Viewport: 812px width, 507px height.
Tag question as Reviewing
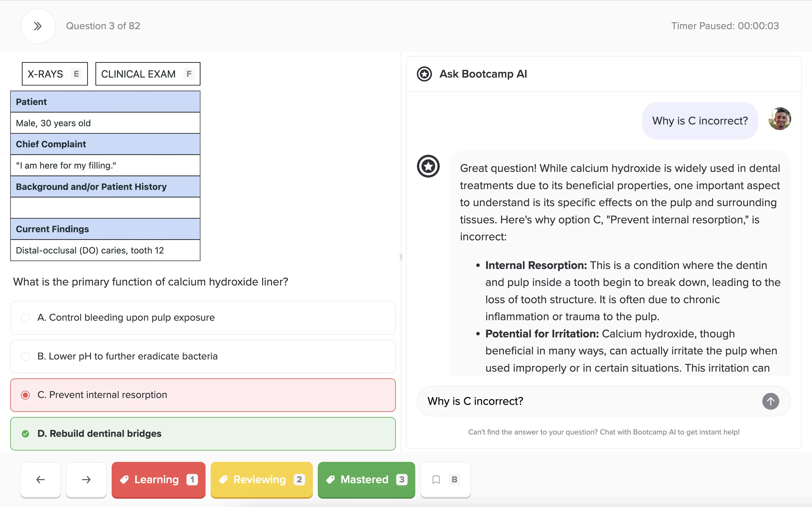(261, 480)
